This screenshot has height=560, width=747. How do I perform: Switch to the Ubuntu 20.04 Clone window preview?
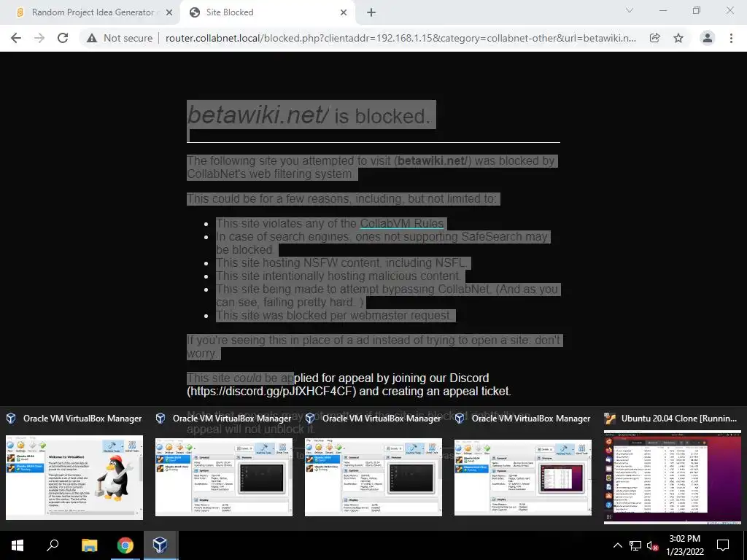(x=673, y=477)
